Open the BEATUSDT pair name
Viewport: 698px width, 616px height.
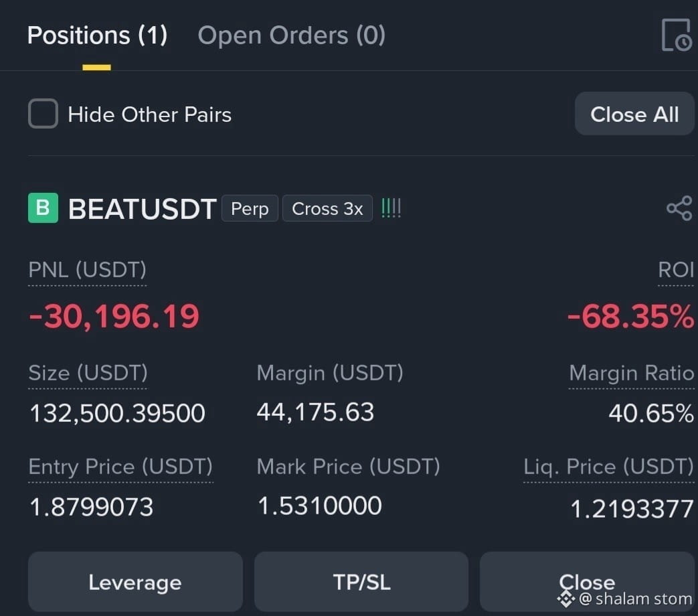pos(143,208)
